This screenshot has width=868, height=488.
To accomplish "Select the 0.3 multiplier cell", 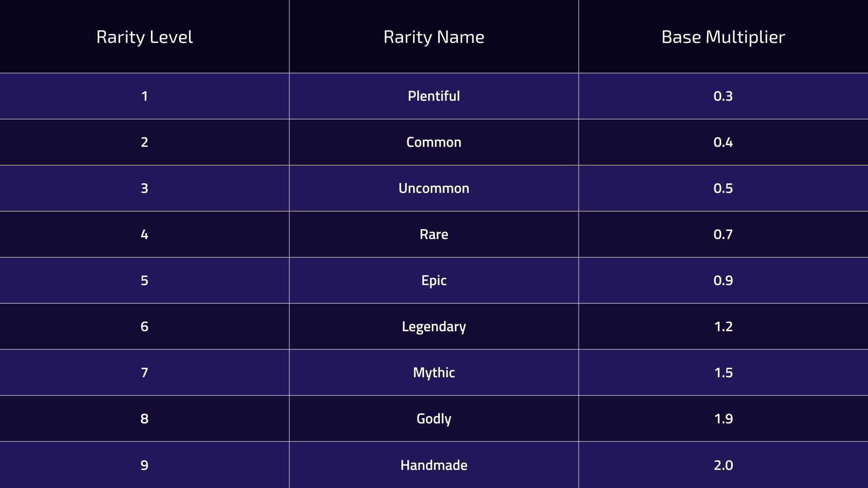I will [723, 96].
